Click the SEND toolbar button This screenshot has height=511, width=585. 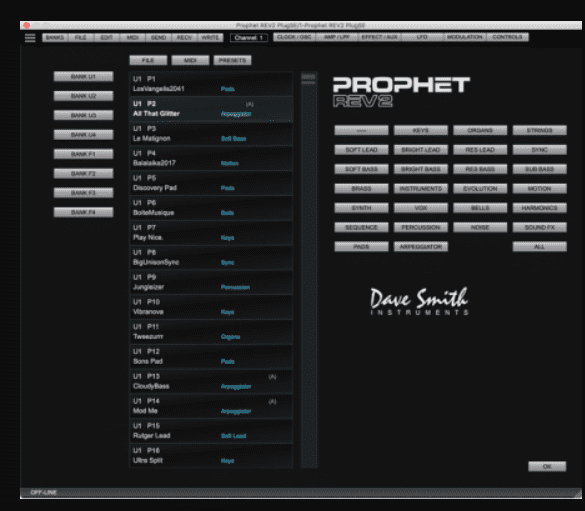click(159, 38)
